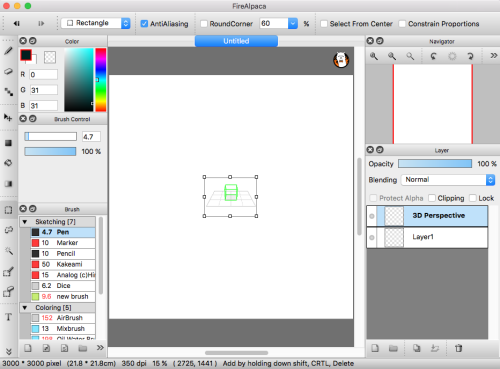Viewport: 500px width, 369px height.
Task: Rotate canvas right in Navigator
Action: 470,56
